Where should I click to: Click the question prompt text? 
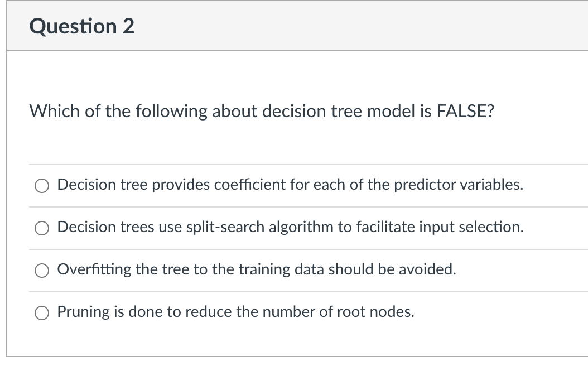coord(262,111)
